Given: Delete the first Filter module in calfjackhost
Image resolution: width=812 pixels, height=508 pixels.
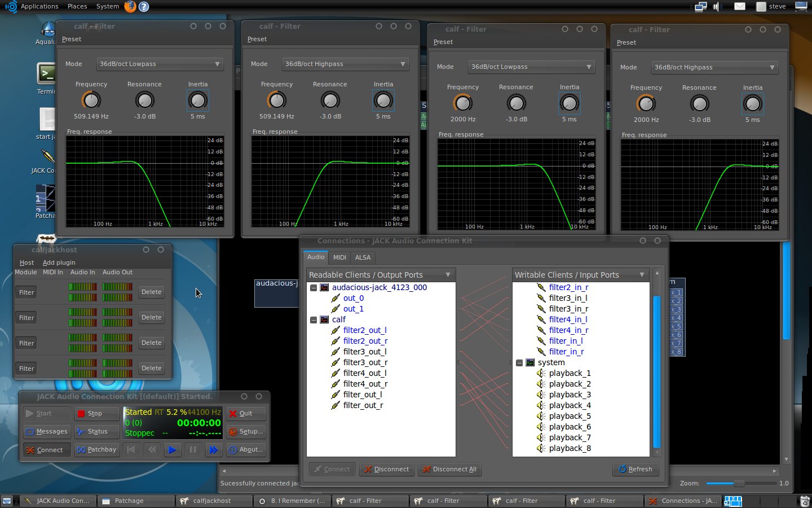Looking at the screenshot, I should pyautogui.click(x=151, y=292).
